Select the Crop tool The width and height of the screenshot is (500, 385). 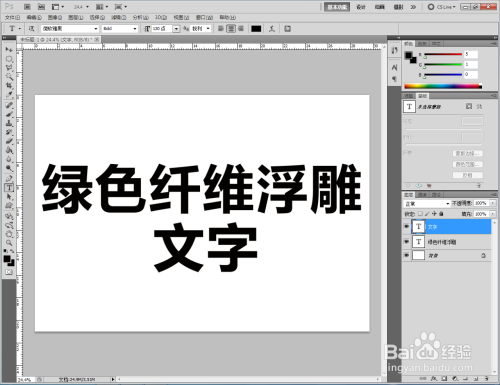pos(9,86)
